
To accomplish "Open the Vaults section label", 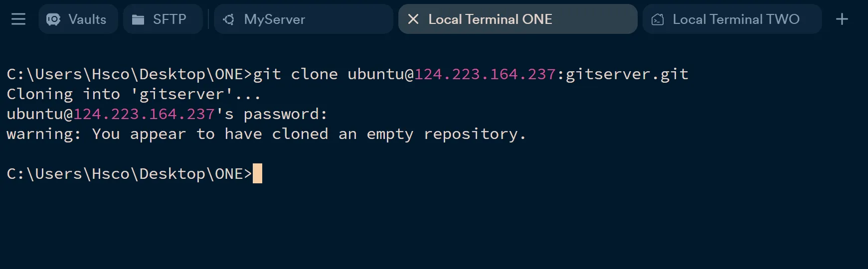I will pyautogui.click(x=87, y=19).
